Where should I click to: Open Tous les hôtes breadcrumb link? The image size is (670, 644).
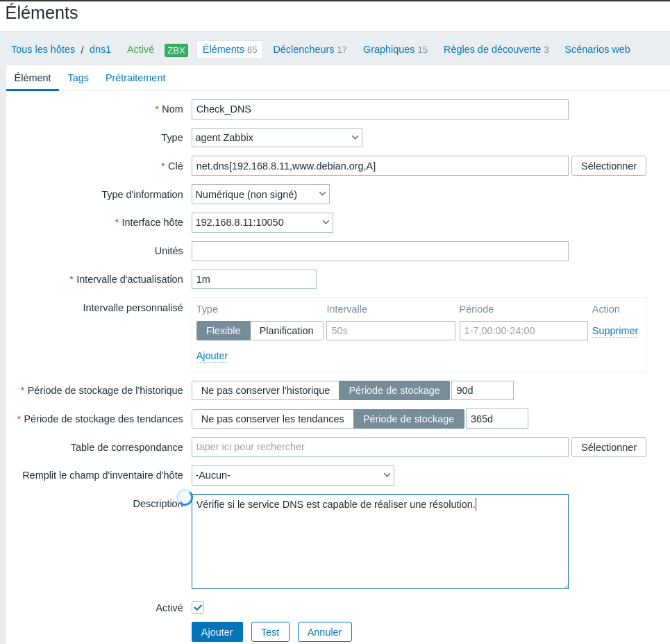click(x=43, y=49)
